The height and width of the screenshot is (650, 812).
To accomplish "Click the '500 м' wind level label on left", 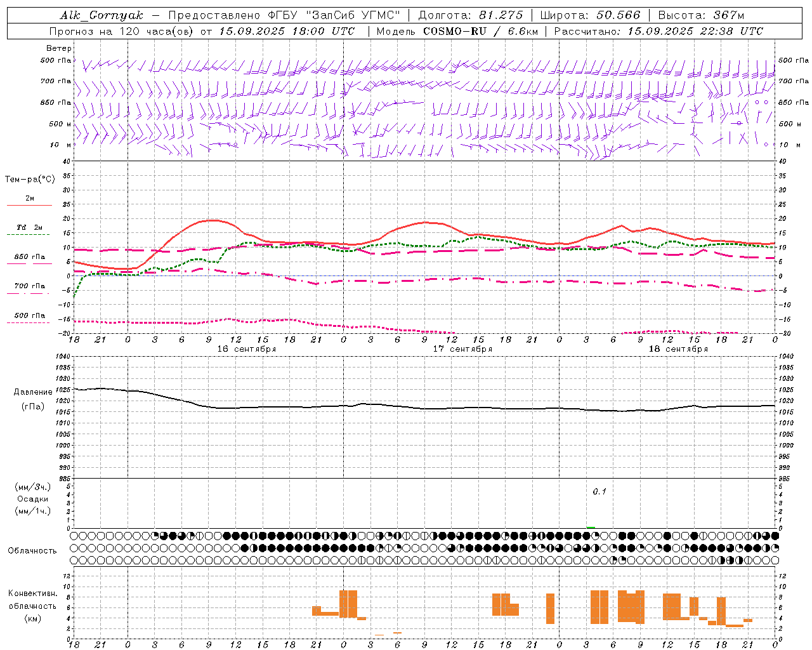I will pyautogui.click(x=60, y=124).
